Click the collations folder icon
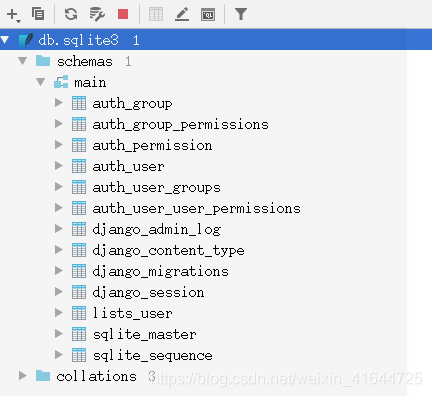 click(x=43, y=376)
